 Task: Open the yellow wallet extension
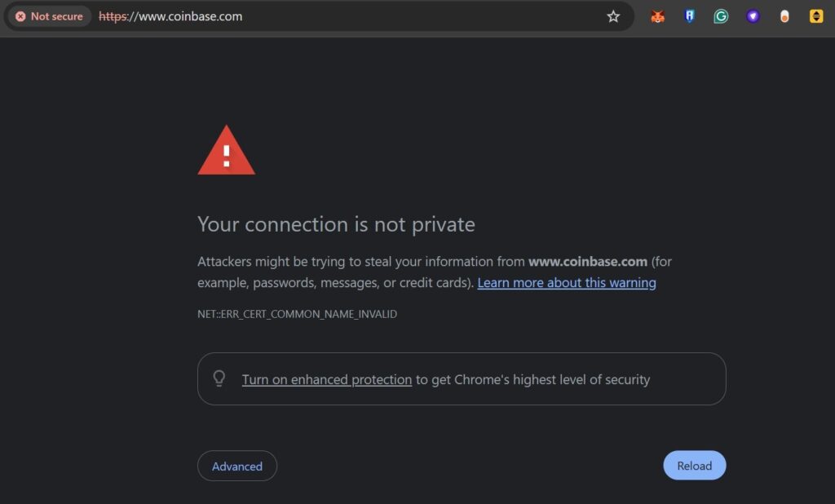tap(816, 15)
